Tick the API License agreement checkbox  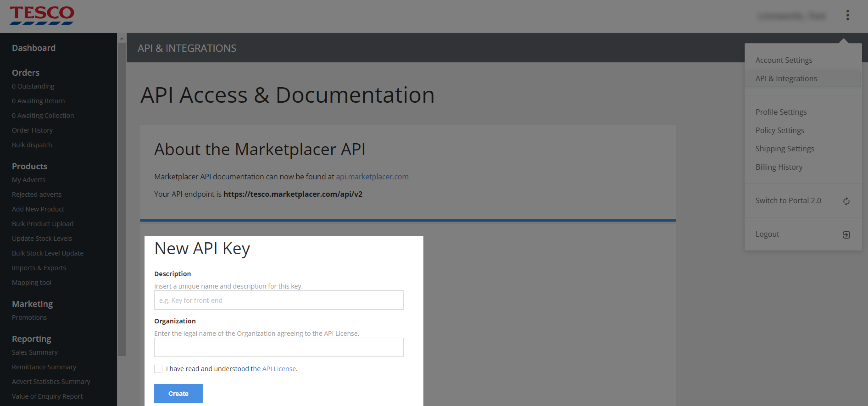(158, 369)
